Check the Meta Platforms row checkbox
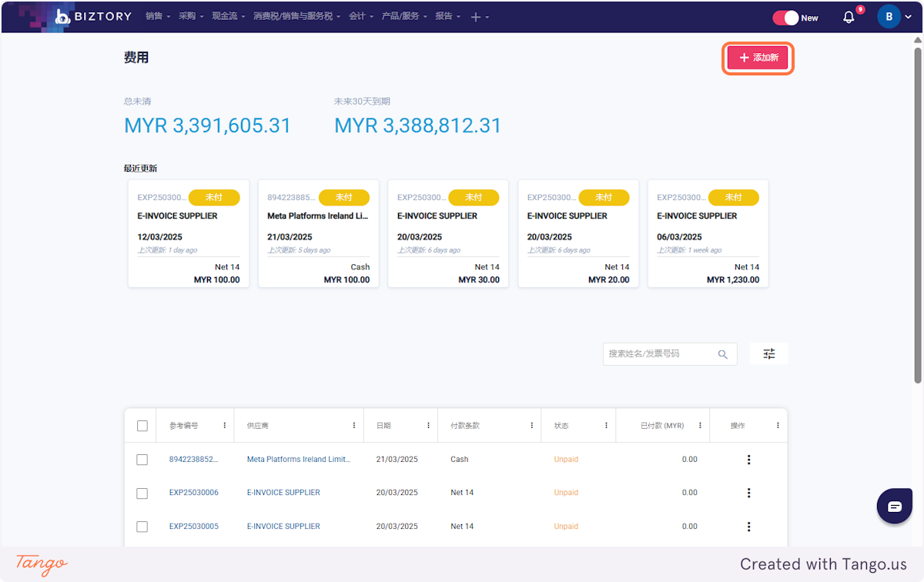924x582 pixels. [x=142, y=460]
